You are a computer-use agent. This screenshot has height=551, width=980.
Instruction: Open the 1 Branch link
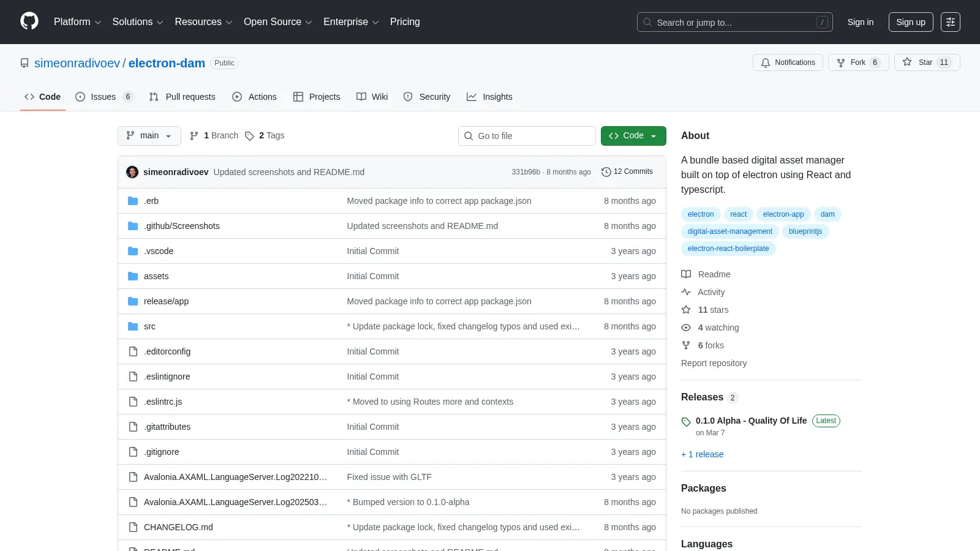(214, 136)
